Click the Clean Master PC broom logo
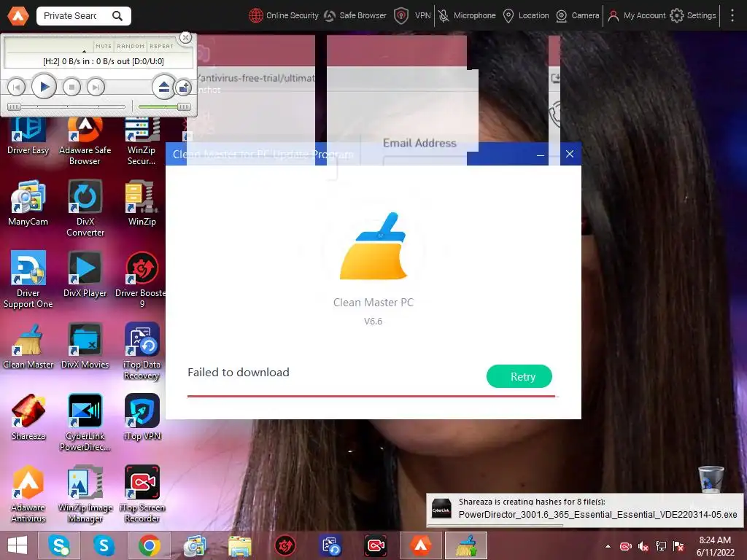Image resolution: width=747 pixels, height=560 pixels. point(373,246)
